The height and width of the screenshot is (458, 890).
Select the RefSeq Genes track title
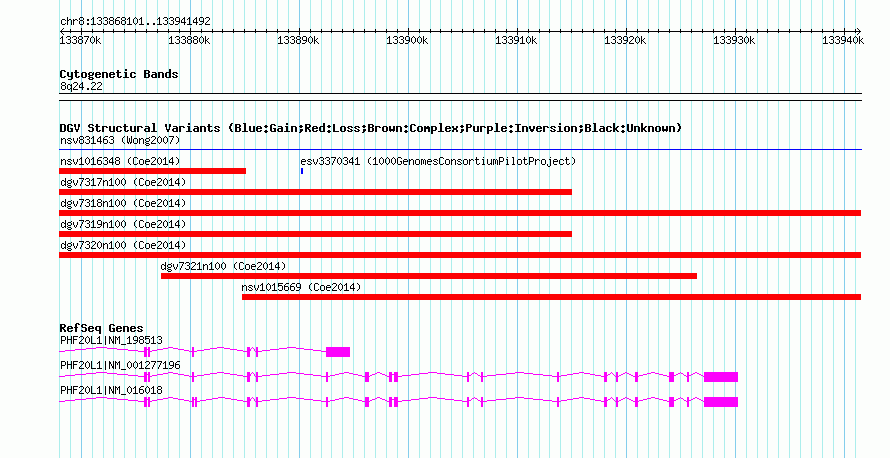101,328
